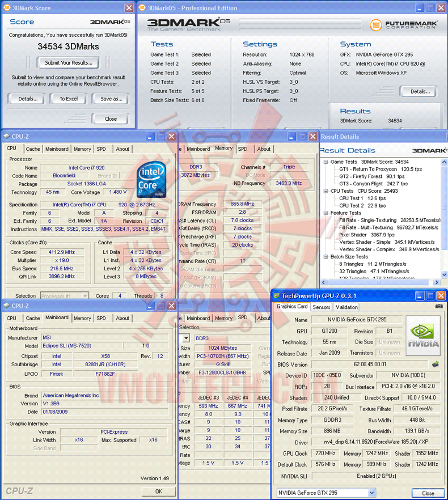448x500 pixels.
Task: Click the Save as... button
Action: [111, 99]
